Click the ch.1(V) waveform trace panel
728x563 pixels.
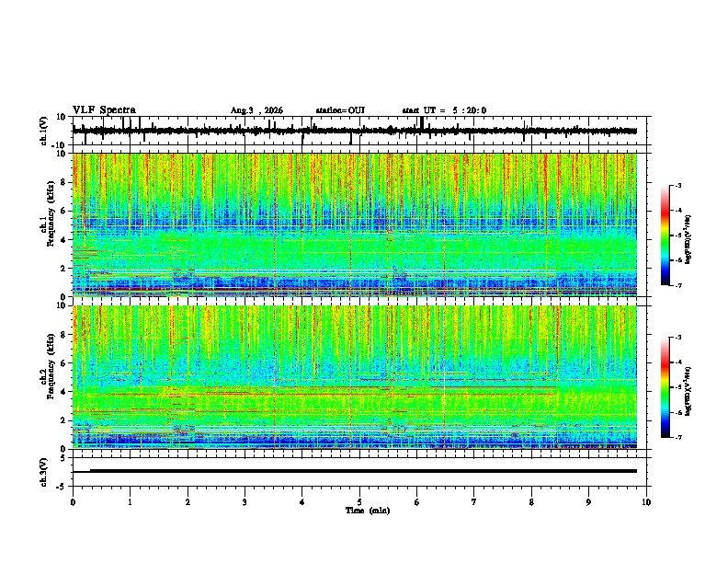359,131
